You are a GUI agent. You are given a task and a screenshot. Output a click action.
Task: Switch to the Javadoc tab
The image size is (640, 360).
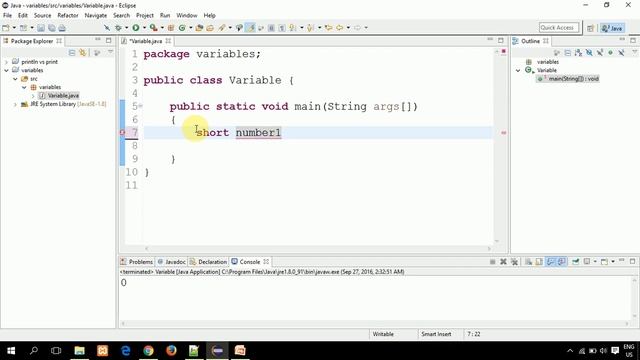click(172, 262)
